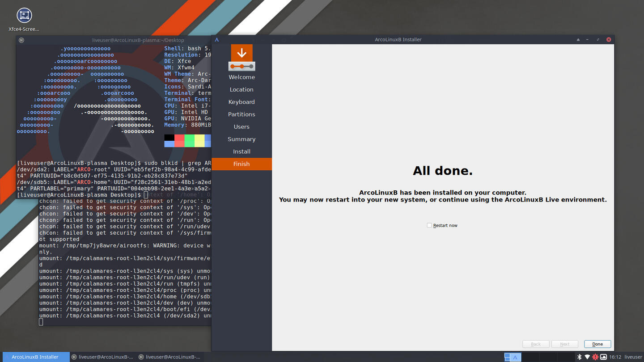The image size is (644, 362).
Task: Click the 'ArcoLinuxB has been installed' message
Action: coord(443,193)
